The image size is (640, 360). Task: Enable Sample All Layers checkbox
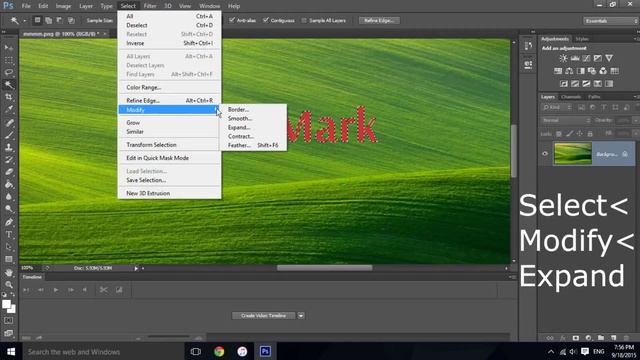304,20
